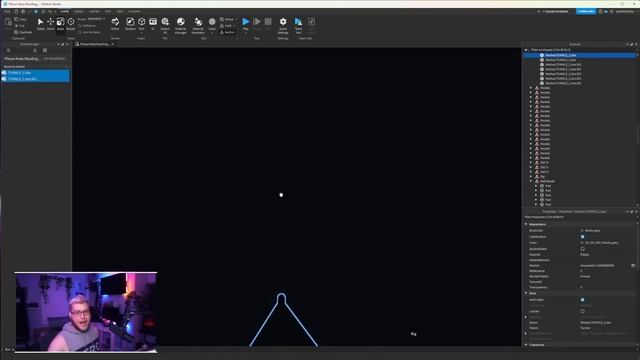640x360 pixels.
Task: Select TUNNLE_Cube in the Asset Manager
Action: pos(36,73)
